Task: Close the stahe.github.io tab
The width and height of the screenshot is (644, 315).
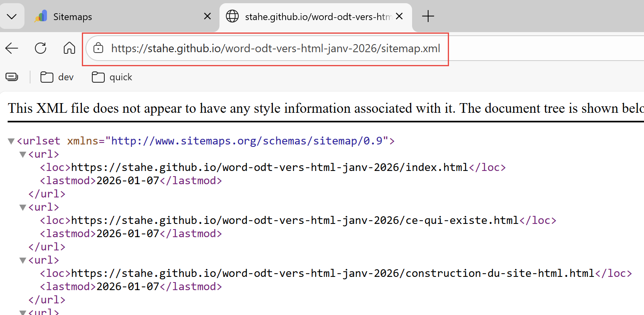Action: click(x=399, y=16)
